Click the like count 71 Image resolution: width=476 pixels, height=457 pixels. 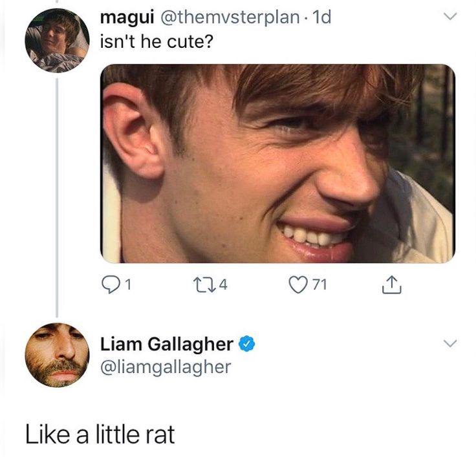coord(320,285)
